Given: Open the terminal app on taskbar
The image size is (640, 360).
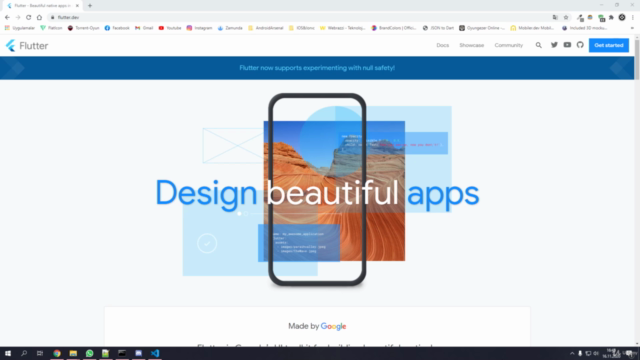Looking at the screenshot, I should tap(122, 353).
